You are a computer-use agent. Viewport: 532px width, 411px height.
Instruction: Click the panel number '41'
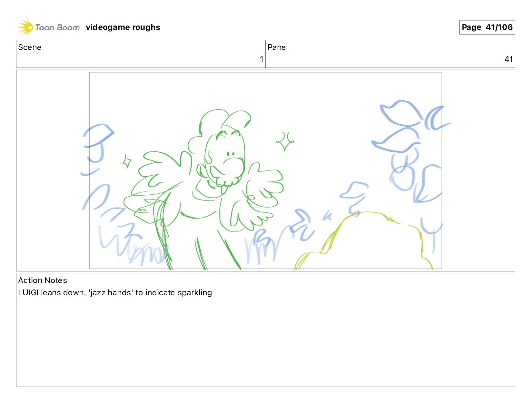[508, 59]
